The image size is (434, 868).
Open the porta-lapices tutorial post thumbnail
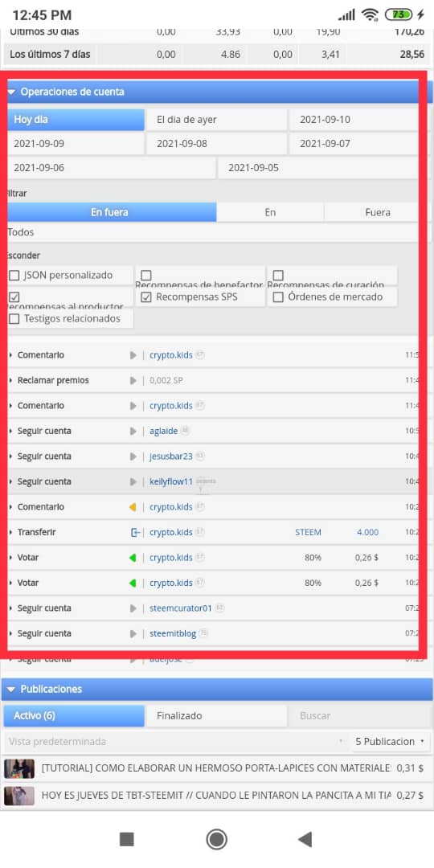(x=19, y=768)
